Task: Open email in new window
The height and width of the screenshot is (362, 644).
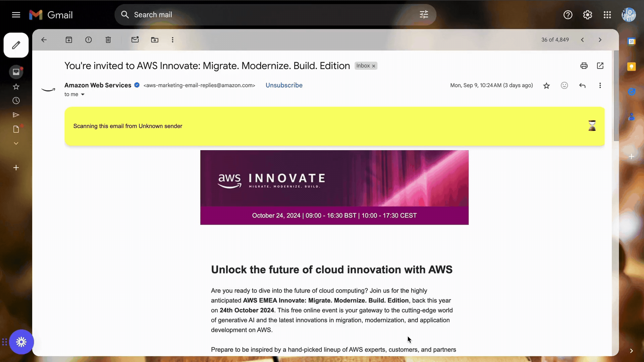Action: click(600, 66)
